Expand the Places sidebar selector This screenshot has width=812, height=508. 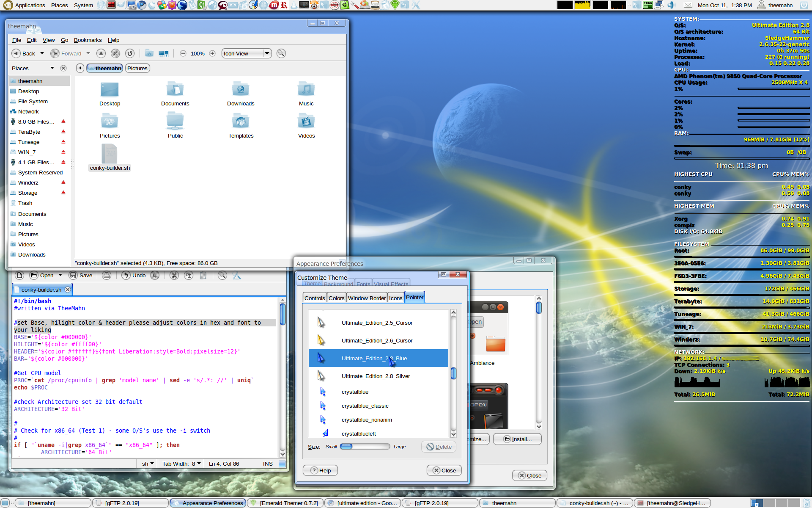pyautogui.click(x=52, y=68)
